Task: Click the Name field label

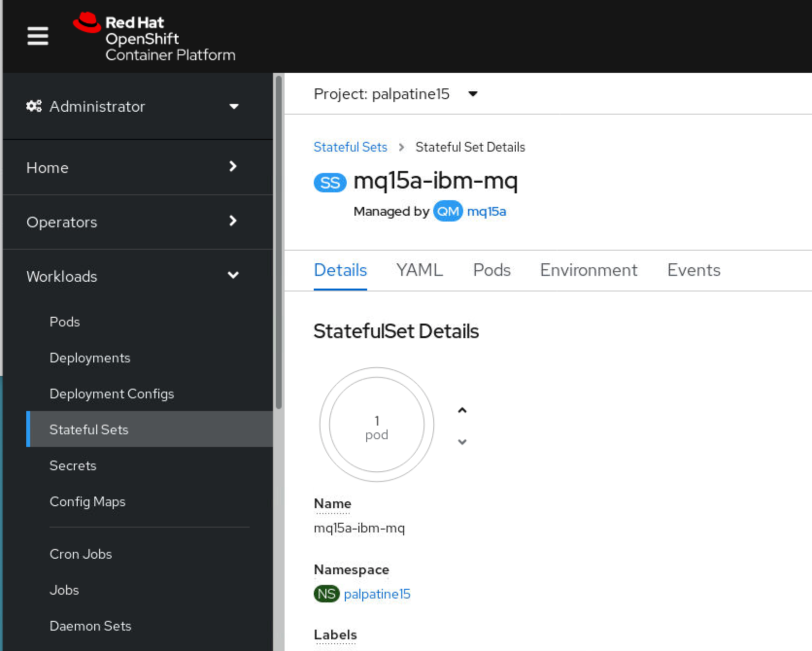Action: coord(333,504)
